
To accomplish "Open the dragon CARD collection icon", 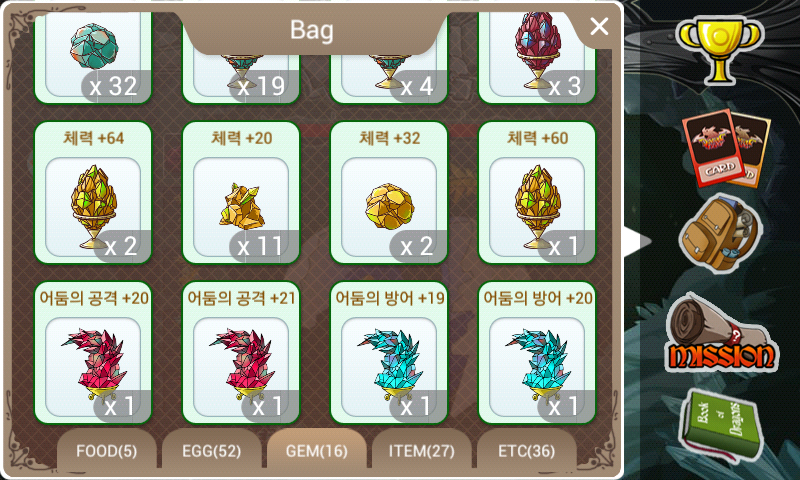I will tap(727, 148).
